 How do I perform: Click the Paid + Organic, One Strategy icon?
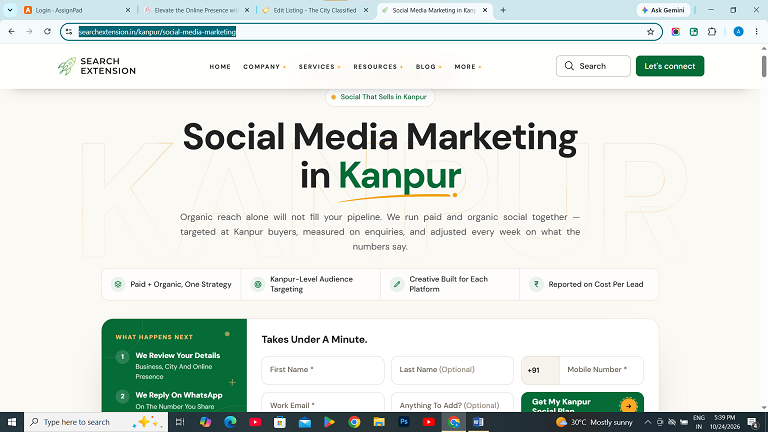click(118, 284)
